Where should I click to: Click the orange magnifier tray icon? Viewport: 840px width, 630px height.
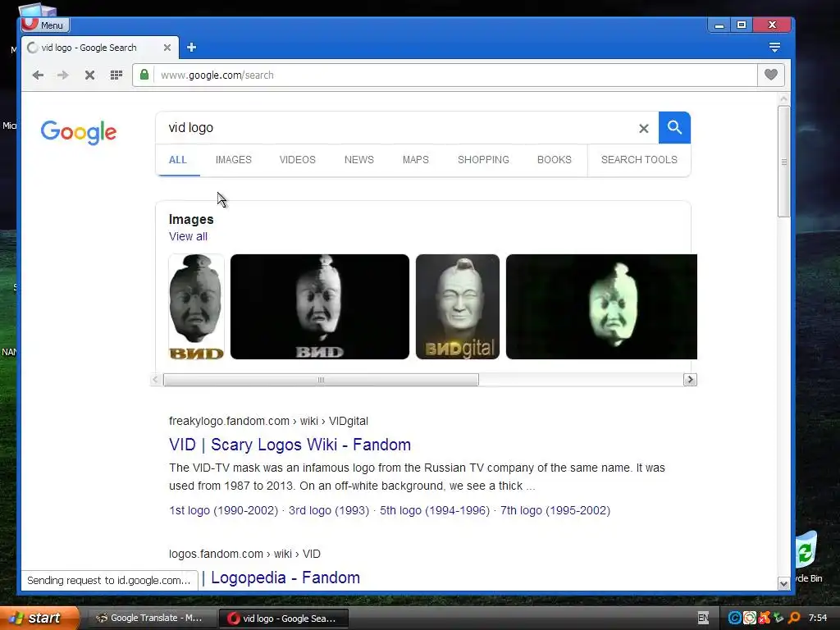794,619
